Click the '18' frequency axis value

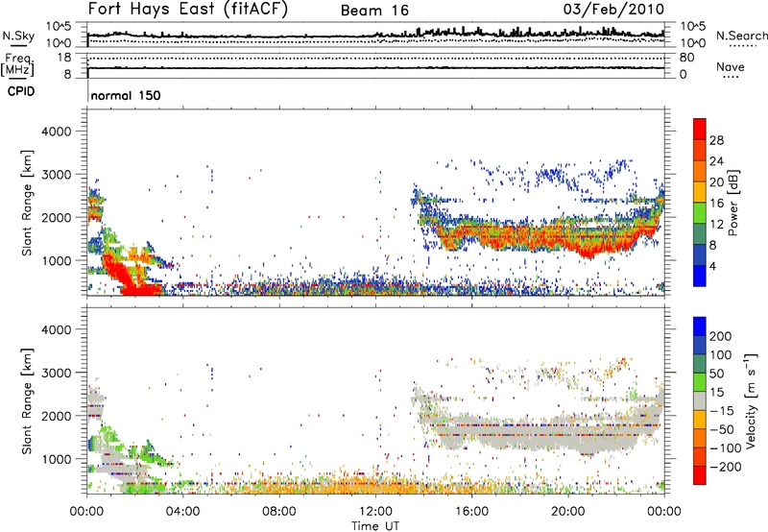(64, 58)
